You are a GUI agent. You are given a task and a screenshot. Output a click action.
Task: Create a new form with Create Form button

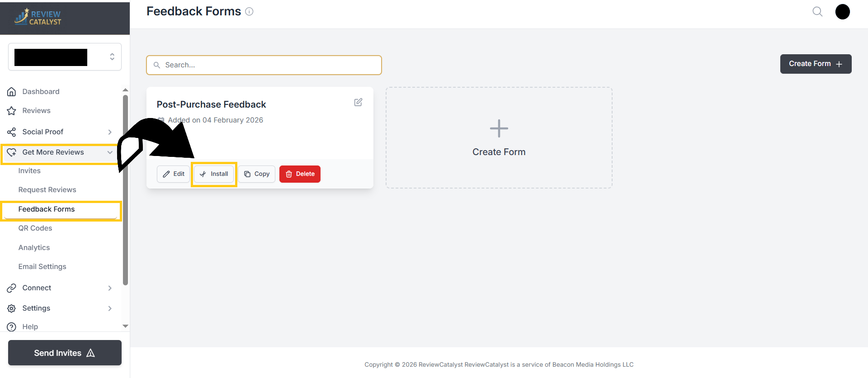point(815,64)
